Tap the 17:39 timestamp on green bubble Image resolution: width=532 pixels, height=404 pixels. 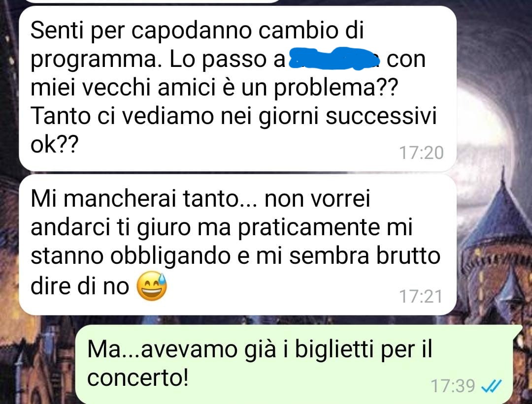coord(453,386)
